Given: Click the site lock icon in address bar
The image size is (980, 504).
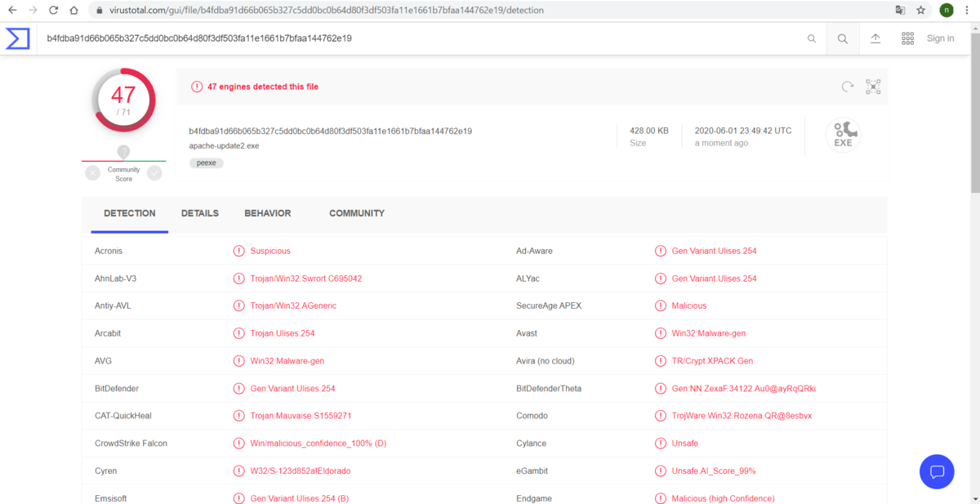Looking at the screenshot, I should click(x=98, y=11).
